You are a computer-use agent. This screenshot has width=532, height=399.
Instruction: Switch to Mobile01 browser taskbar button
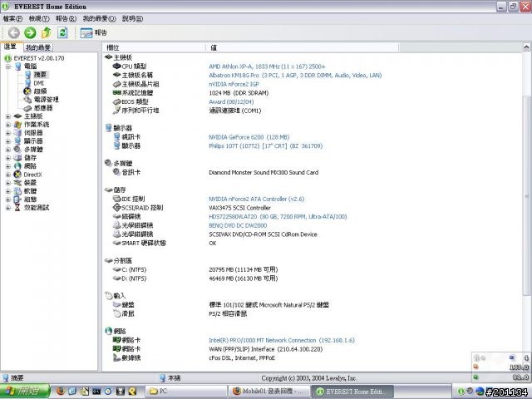(x=269, y=392)
